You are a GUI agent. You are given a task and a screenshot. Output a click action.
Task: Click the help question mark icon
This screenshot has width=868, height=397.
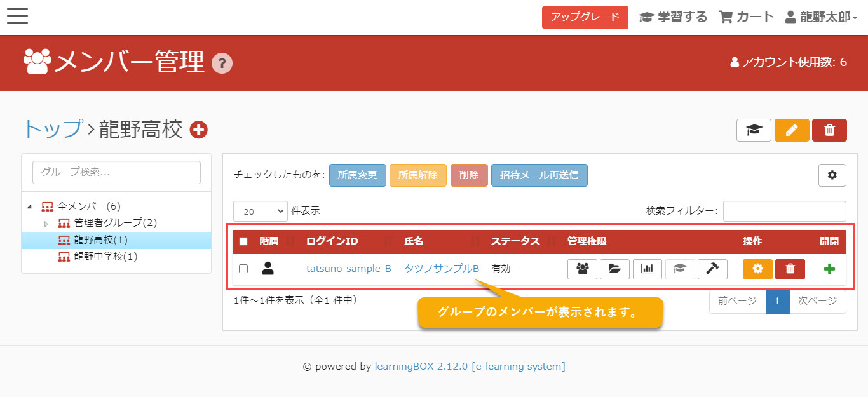pos(222,63)
